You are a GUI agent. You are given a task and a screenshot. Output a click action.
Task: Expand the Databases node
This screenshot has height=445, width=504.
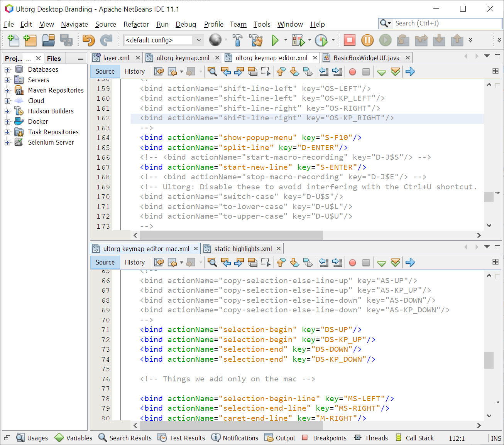click(x=7, y=70)
